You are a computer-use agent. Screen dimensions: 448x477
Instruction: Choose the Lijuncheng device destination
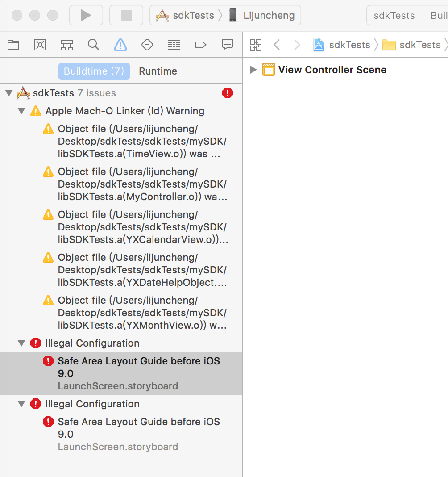pyautogui.click(x=262, y=15)
